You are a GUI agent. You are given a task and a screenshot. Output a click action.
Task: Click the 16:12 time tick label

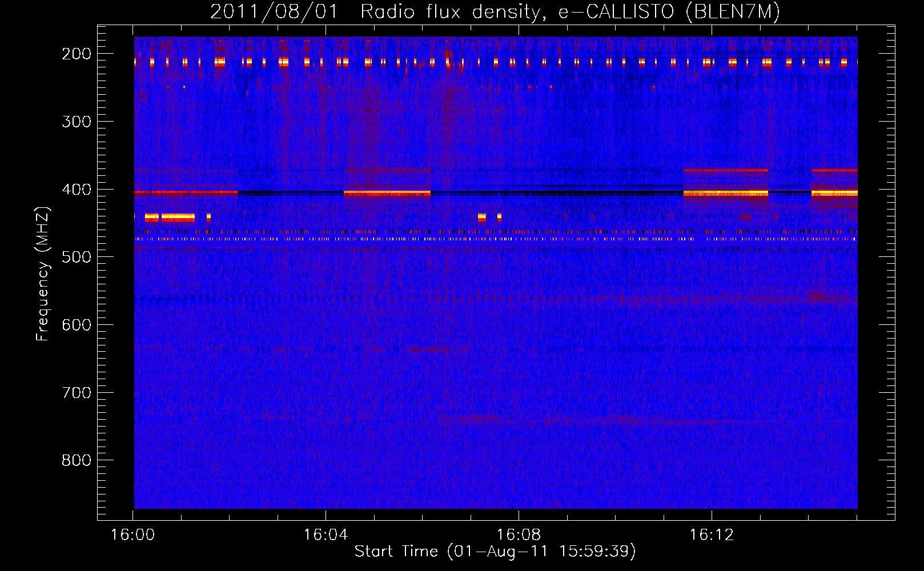(712, 535)
